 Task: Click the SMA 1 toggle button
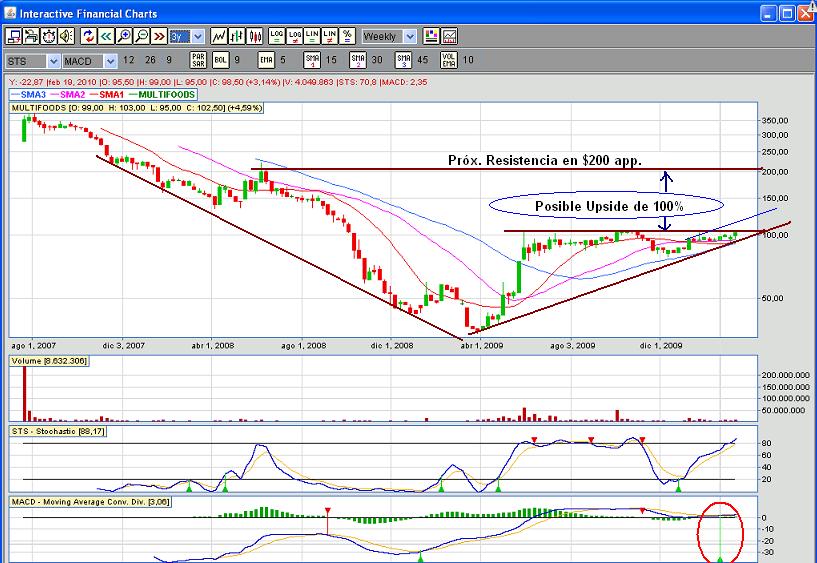(312, 60)
